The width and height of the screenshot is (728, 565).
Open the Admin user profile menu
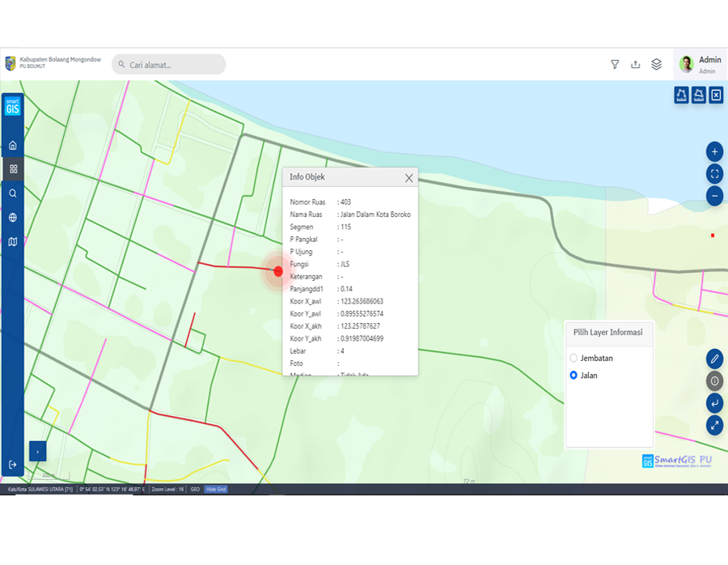[x=700, y=65]
